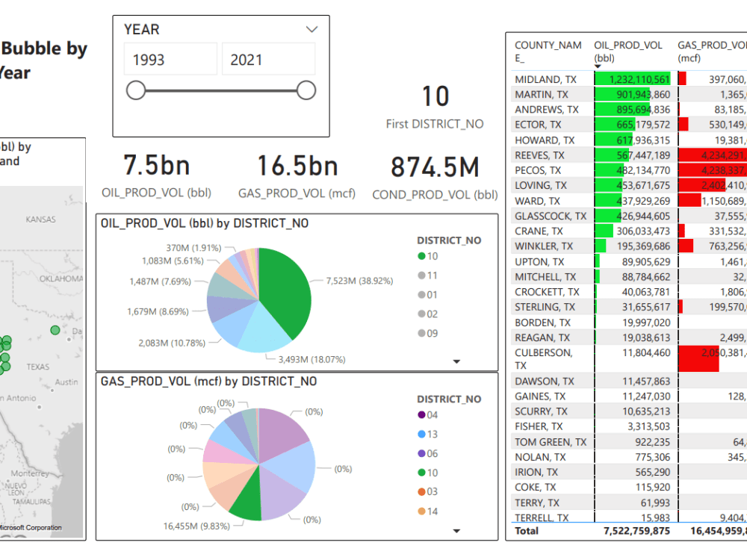Viewport: 747px width, 560px height.
Task: Click the 1993 year input field
Action: click(x=170, y=58)
